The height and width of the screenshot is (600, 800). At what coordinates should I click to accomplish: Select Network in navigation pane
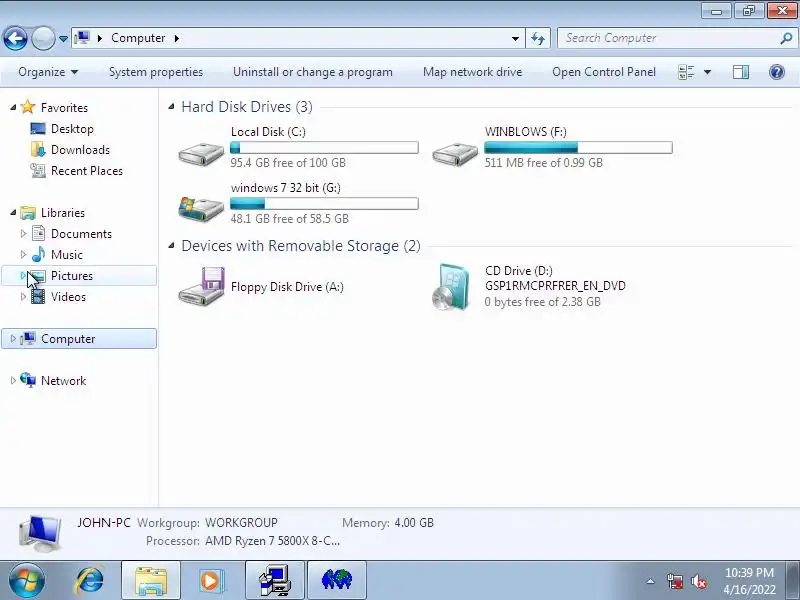(x=63, y=381)
